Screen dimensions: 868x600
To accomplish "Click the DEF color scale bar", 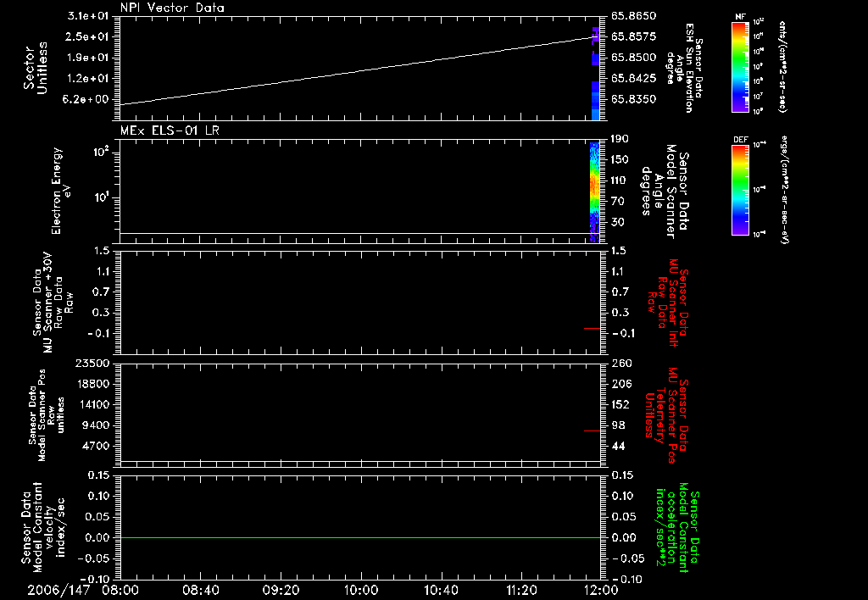I will pyautogui.click(x=739, y=190).
